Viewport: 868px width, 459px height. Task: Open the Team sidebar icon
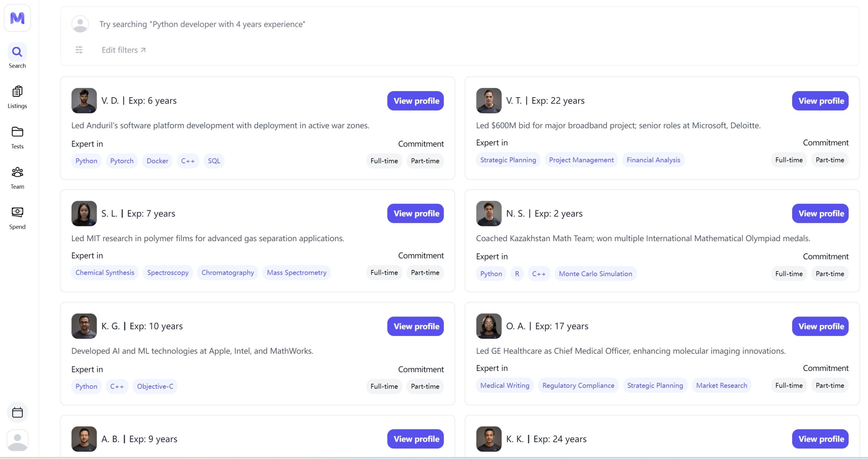point(17,172)
